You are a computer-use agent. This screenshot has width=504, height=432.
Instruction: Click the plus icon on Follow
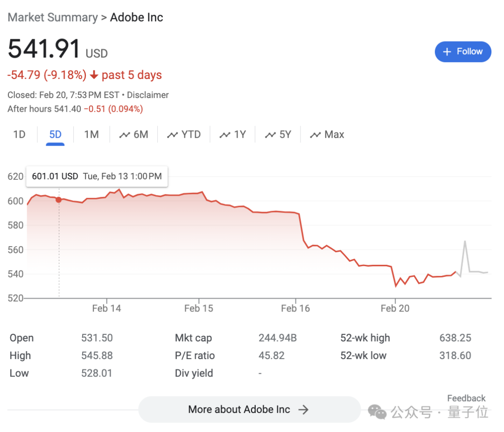(447, 52)
